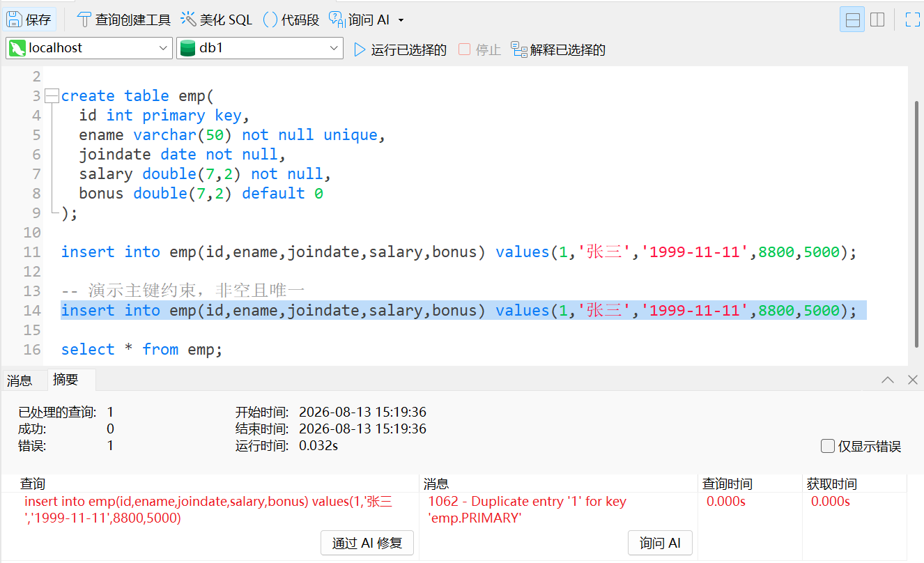Viewport: 924px width, 563px height.
Task: Run the selected statement (运行已选择的)
Action: point(400,49)
